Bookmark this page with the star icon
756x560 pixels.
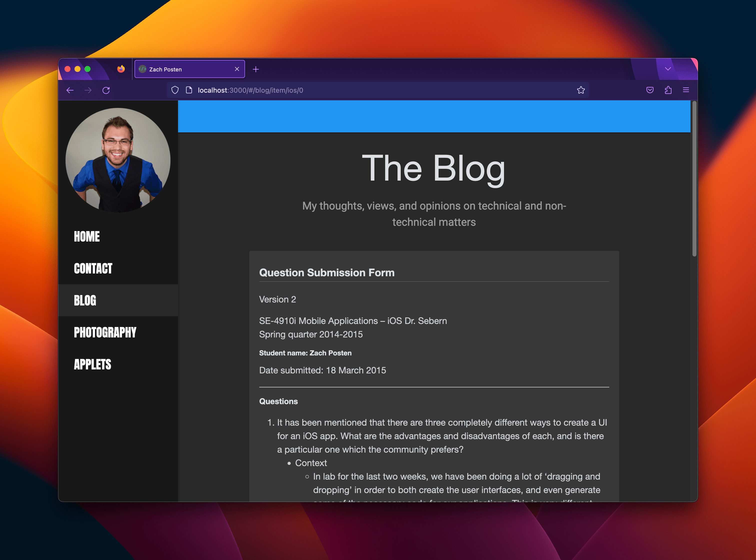click(x=581, y=90)
